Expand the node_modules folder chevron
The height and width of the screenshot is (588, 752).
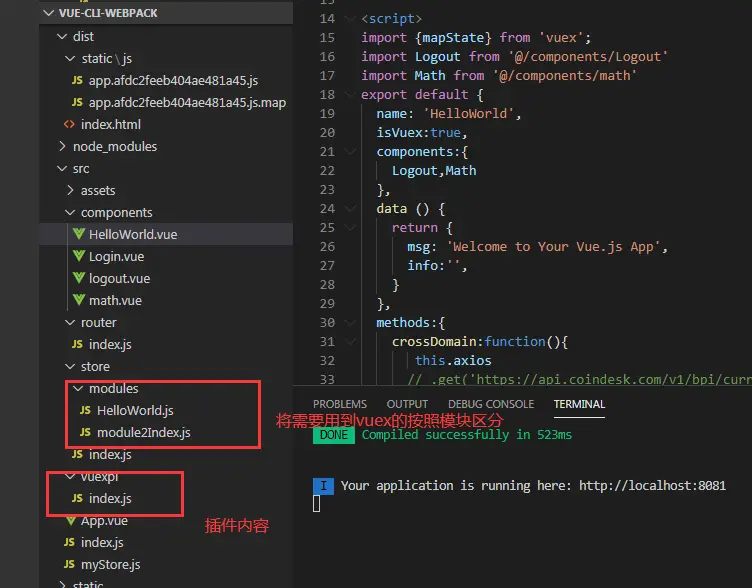tap(62, 146)
